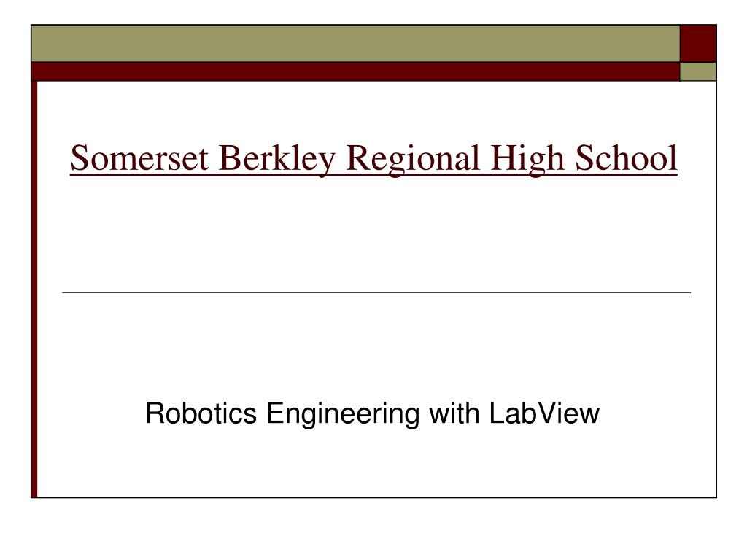
Task: Click empty space between divider and subtitle
Action: click(x=376, y=345)
